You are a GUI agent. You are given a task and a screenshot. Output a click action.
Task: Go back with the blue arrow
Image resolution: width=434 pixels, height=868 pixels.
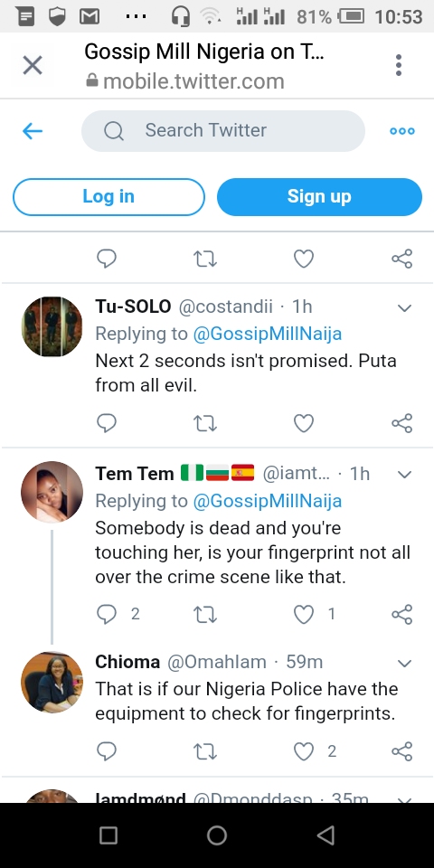click(x=33, y=131)
